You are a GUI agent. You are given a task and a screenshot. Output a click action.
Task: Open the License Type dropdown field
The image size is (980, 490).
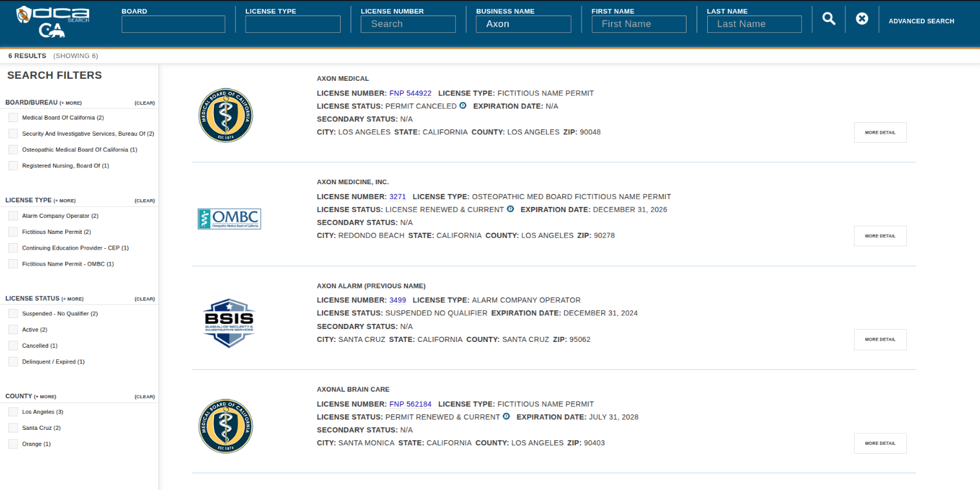click(293, 24)
